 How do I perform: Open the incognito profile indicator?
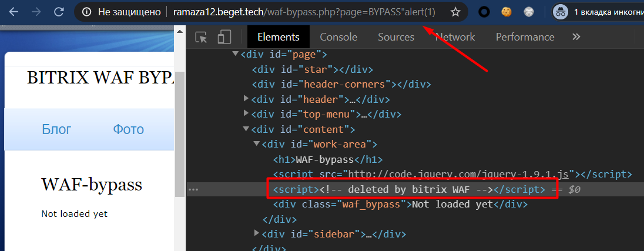coord(598,12)
